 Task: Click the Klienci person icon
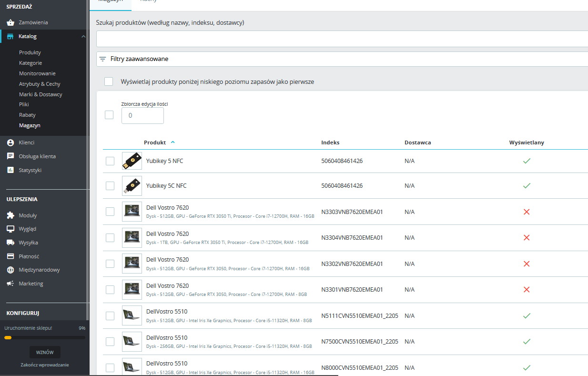point(10,142)
